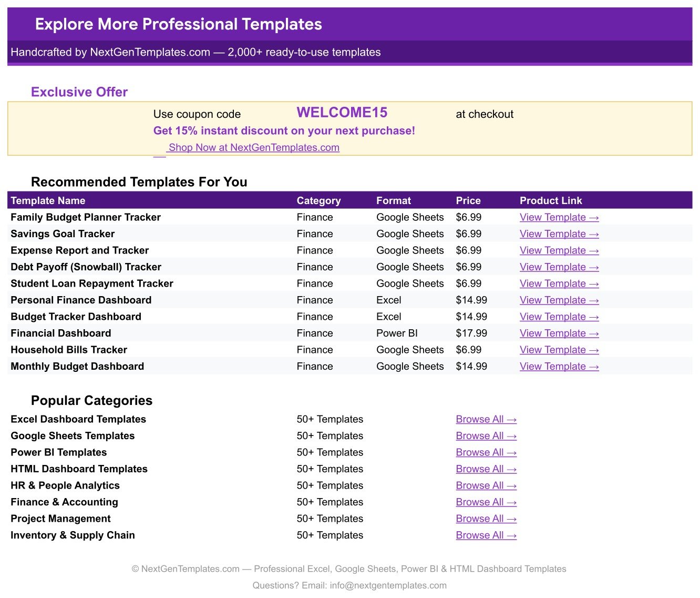Click the Format column header
Screen dimensions: 700x598
click(394, 200)
